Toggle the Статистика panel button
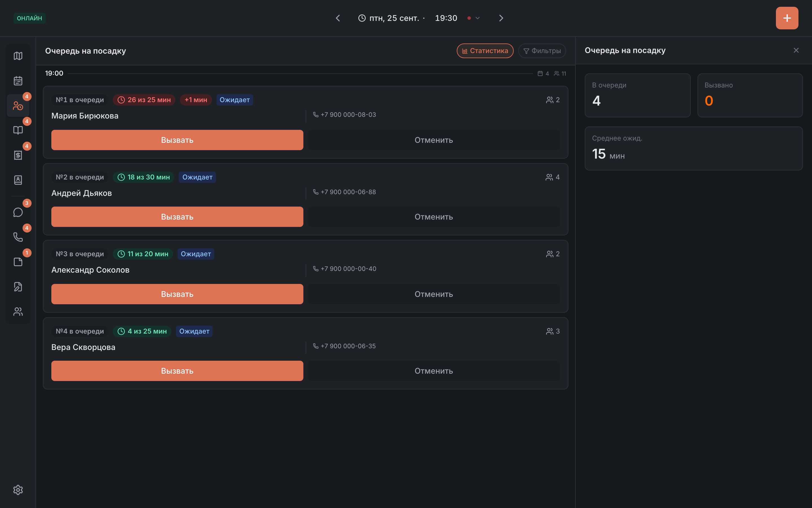 [485, 51]
